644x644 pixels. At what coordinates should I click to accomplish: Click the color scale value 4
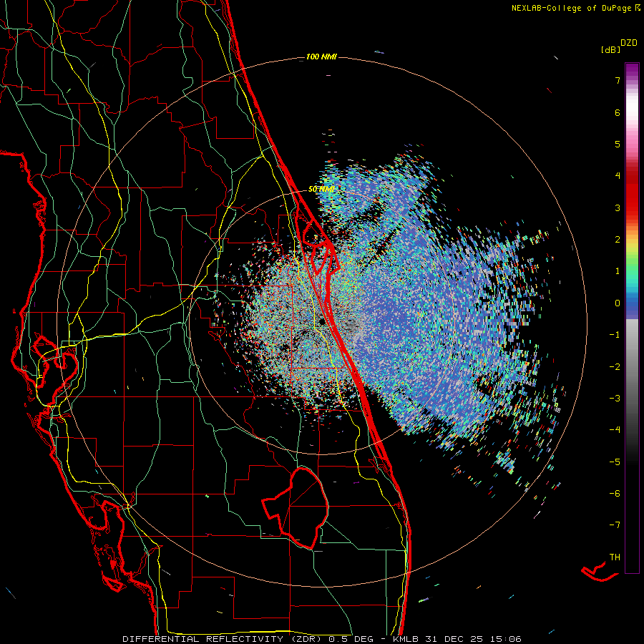pos(618,176)
